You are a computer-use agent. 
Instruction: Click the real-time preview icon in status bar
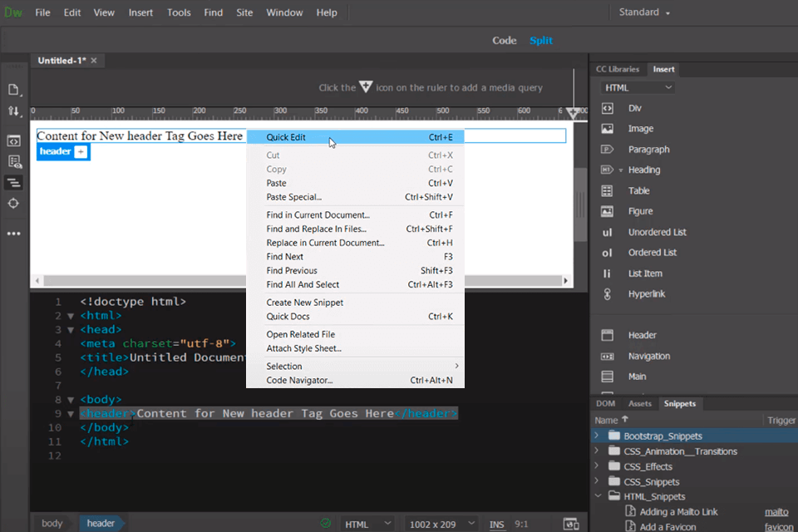571,524
